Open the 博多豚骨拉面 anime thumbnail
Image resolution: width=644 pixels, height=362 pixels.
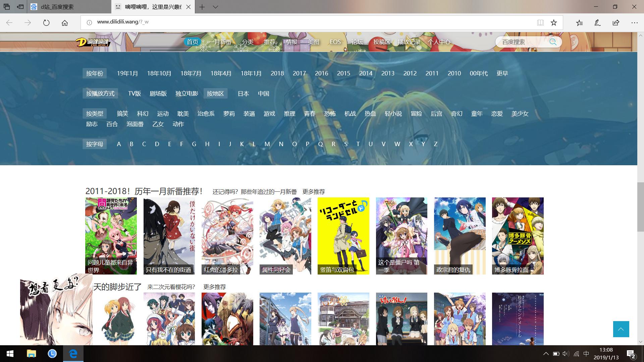point(518,236)
